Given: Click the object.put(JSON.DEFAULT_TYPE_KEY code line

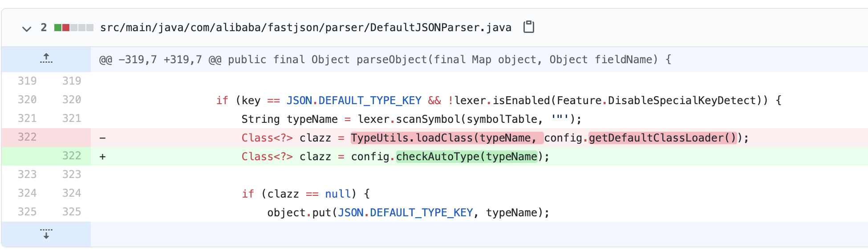Looking at the screenshot, I should click(x=408, y=213).
